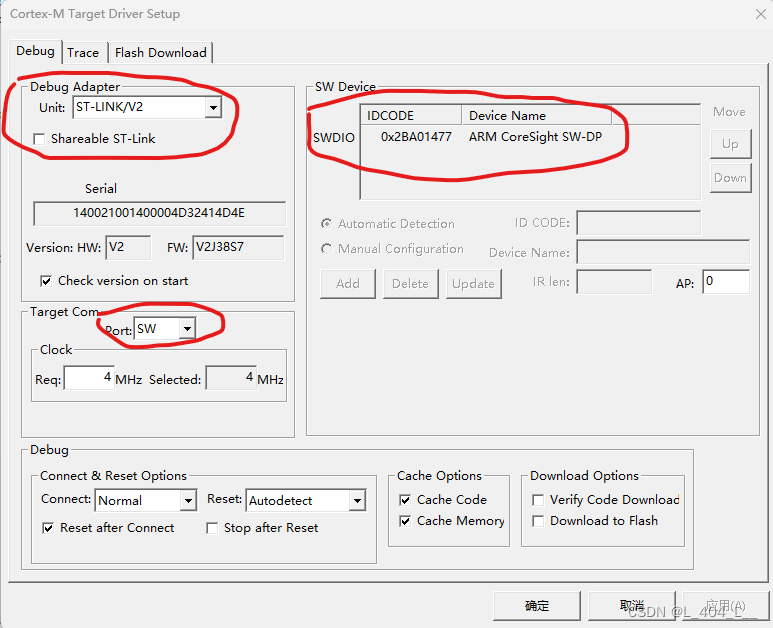The image size is (773, 628).
Task: Click the 确定 OK button
Action: pyautogui.click(x=537, y=606)
